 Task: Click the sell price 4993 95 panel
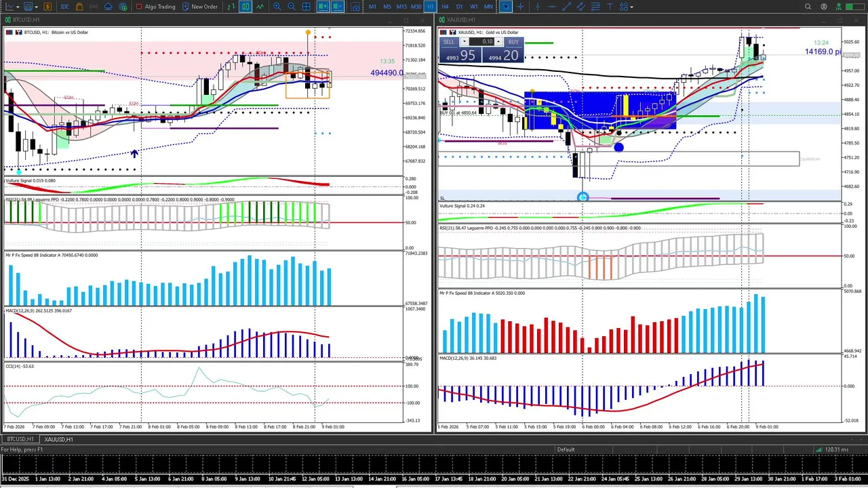460,56
